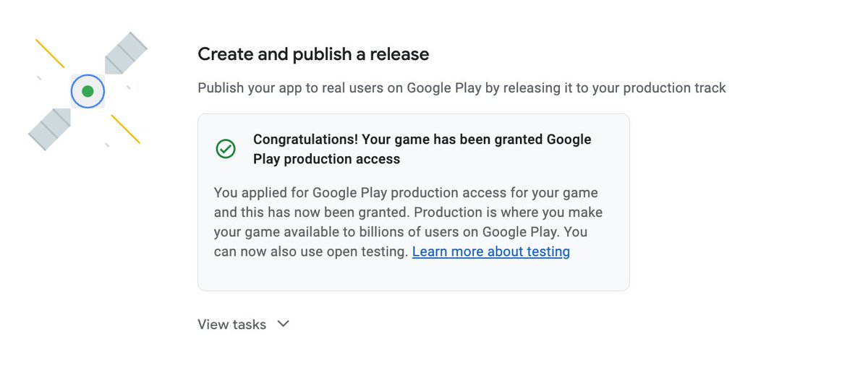868x391 pixels.
Task: Click the Congratulations production access title
Action: click(422, 149)
